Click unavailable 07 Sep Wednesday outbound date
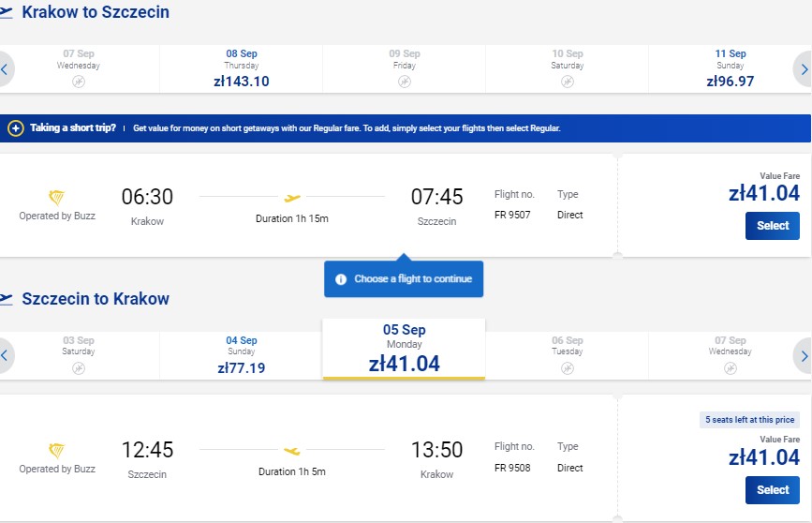 click(79, 68)
